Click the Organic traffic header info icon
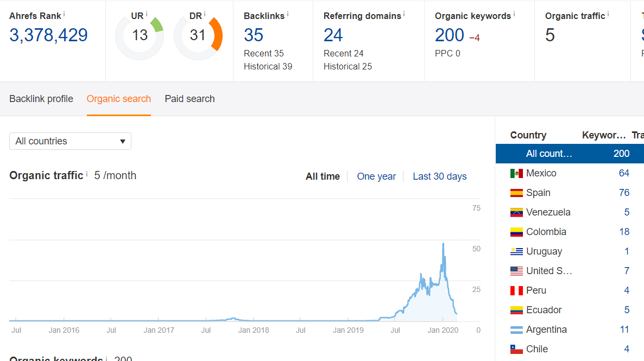The image size is (644, 361). (608, 14)
